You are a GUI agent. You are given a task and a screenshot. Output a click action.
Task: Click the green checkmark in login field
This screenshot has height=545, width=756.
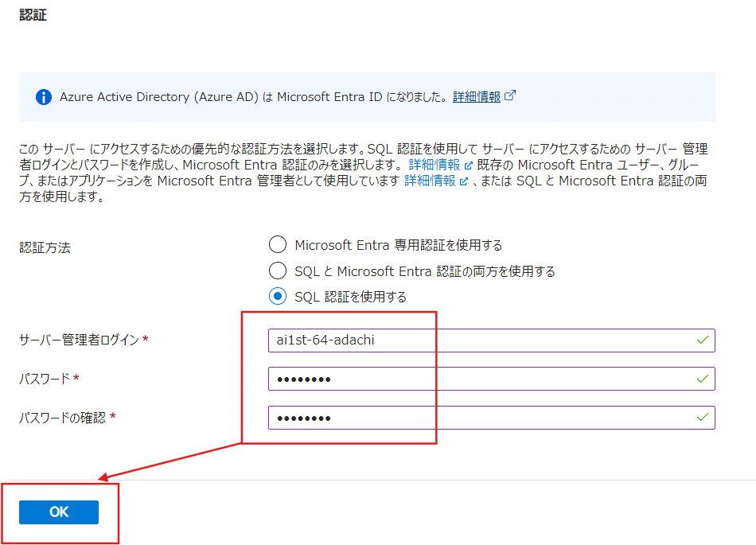703,341
